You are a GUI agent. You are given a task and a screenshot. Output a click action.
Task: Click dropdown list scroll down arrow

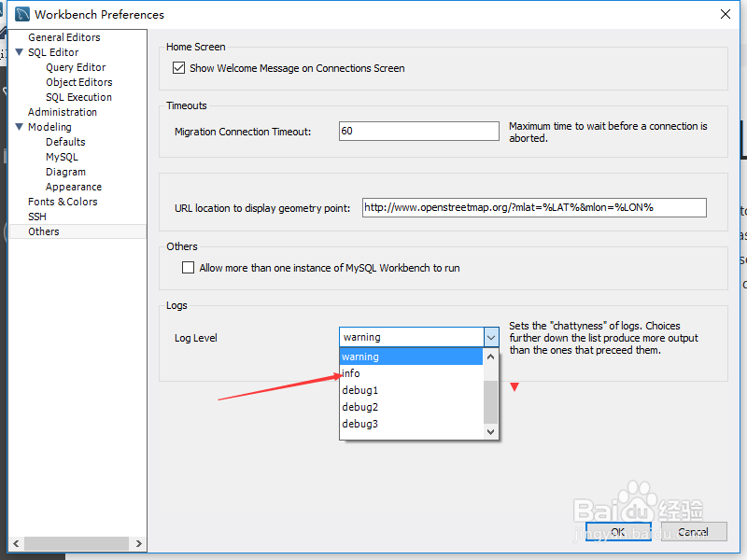click(491, 431)
